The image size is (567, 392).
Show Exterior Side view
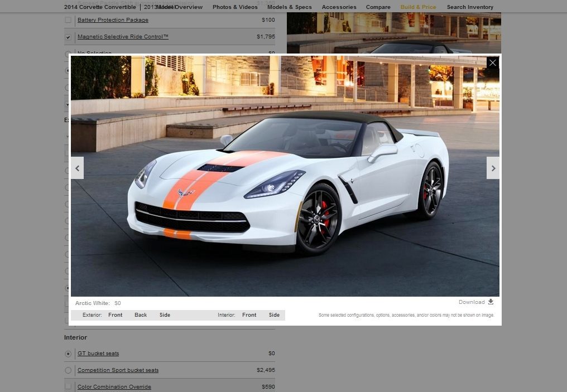165,315
